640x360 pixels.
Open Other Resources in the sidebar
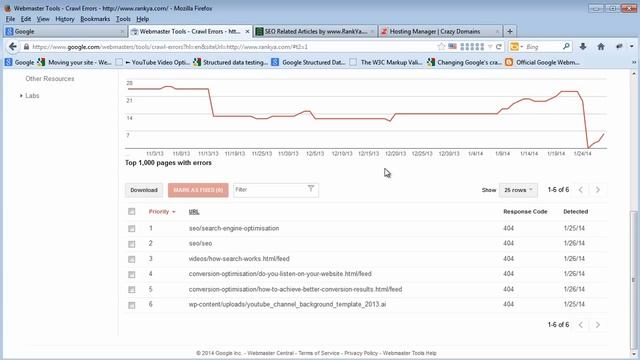click(50, 79)
